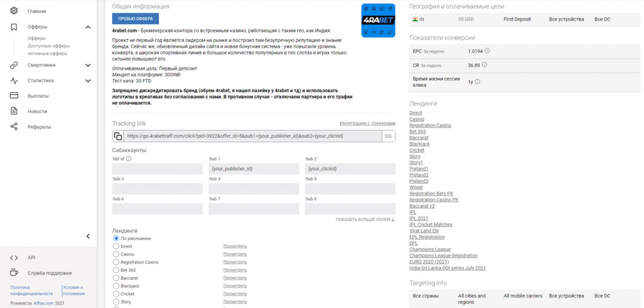Select the Baccarat landing radio button
This screenshot has width=644, height=308.
[x=116, y=278]
